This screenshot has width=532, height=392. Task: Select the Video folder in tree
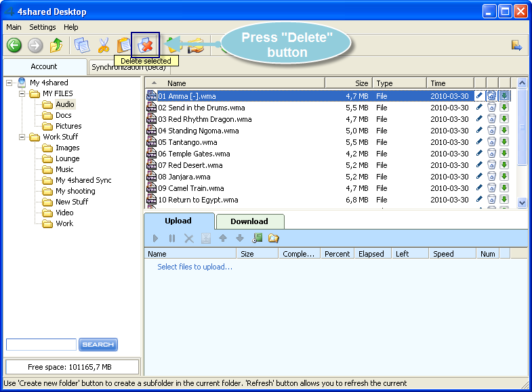[64, 213]
